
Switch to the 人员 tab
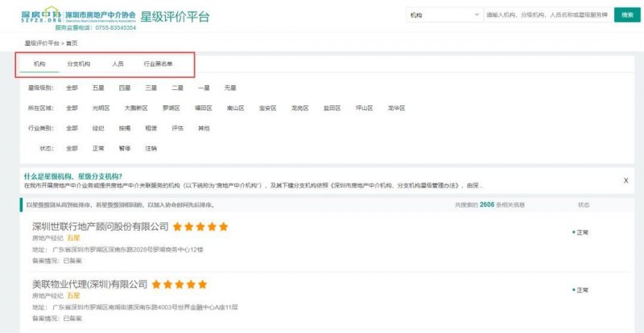coord(118,64)
